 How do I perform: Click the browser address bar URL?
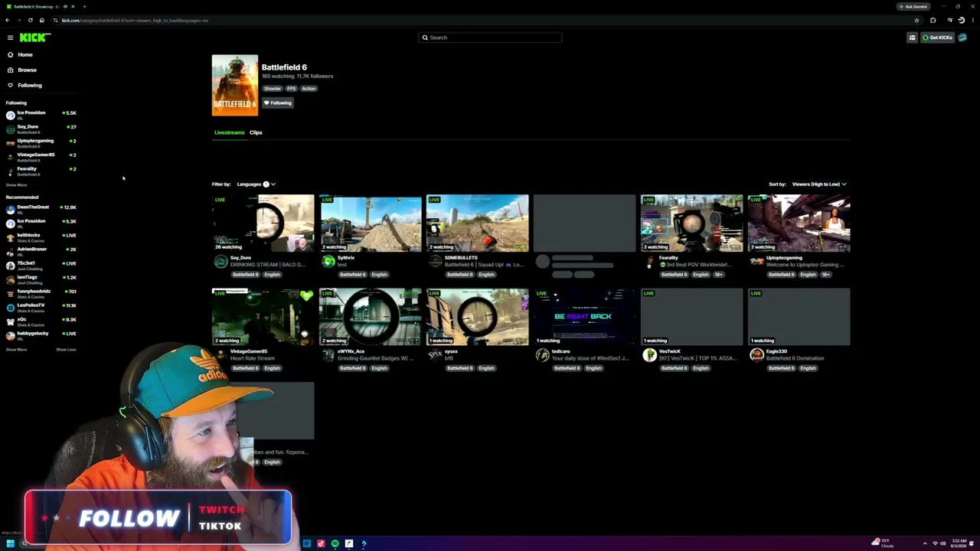(135, 21)
